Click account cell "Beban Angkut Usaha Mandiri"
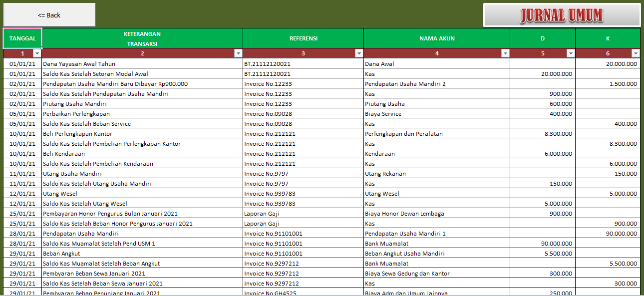Image resolution: width=644 pixels, height=296 pixels. (437, 254)
